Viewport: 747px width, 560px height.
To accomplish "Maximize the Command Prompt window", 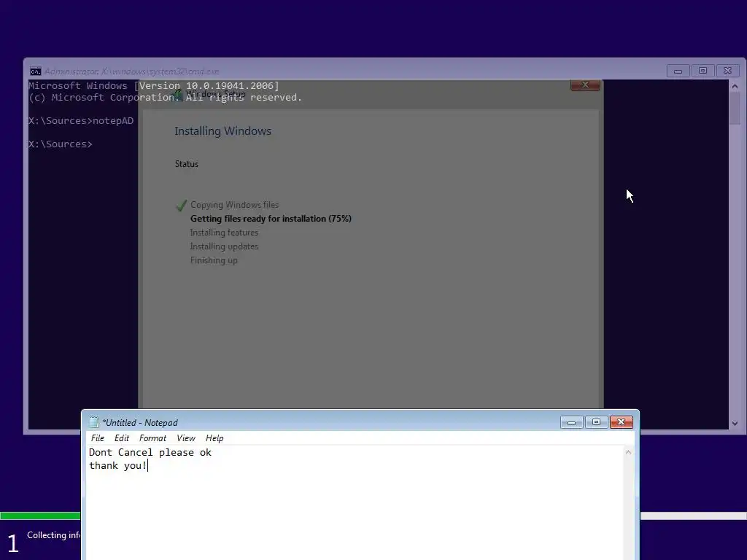I will coord(703,71).
